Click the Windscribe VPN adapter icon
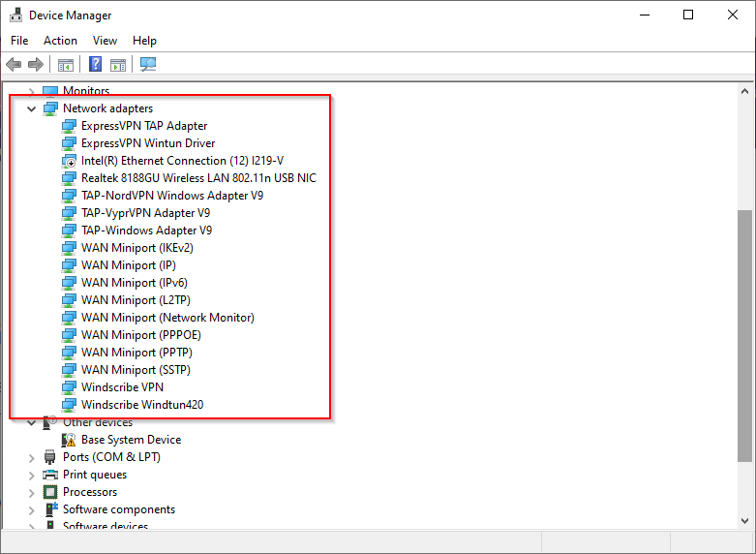This screenshot has width=756, height=554. click(69, 387)
